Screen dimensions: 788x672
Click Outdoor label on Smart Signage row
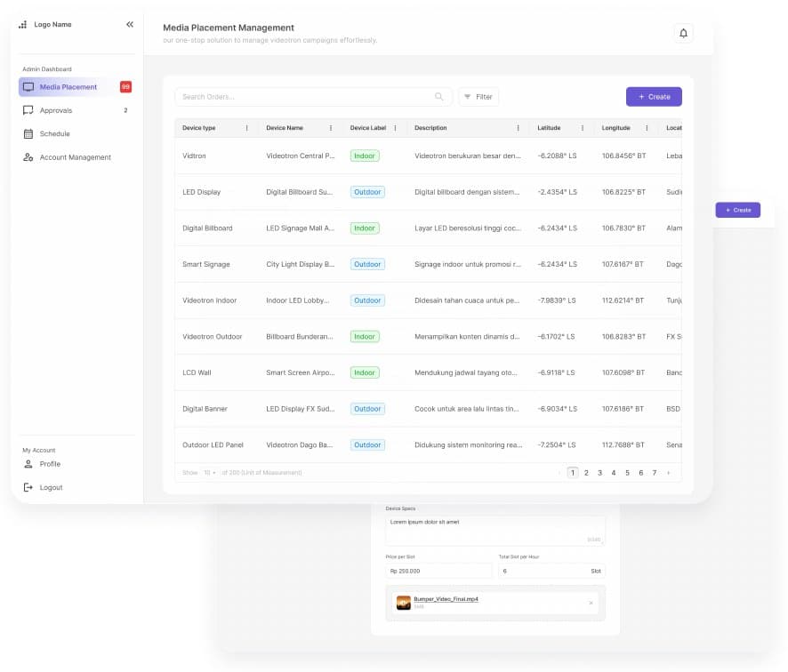point(367,264)
